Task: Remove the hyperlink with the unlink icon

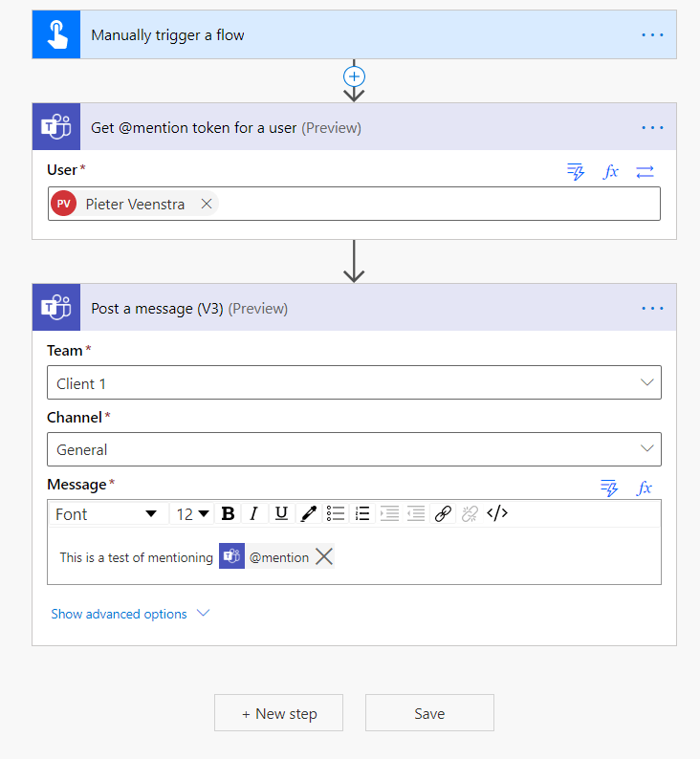Action: pyautogui.click(x=470, y=513)
